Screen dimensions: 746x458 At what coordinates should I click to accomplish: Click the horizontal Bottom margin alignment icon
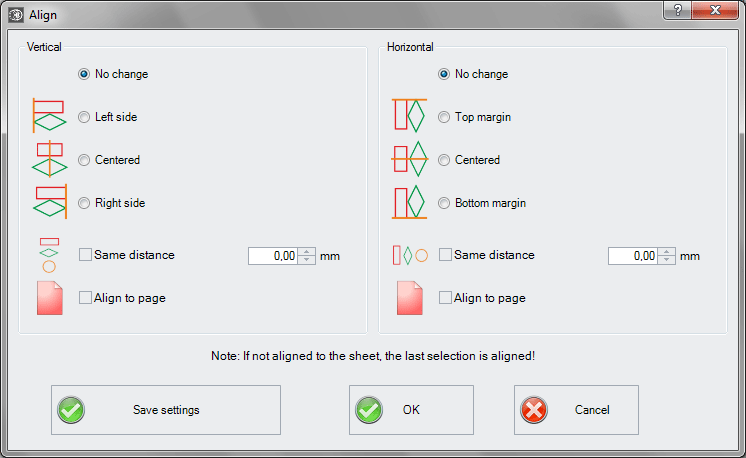409,202
